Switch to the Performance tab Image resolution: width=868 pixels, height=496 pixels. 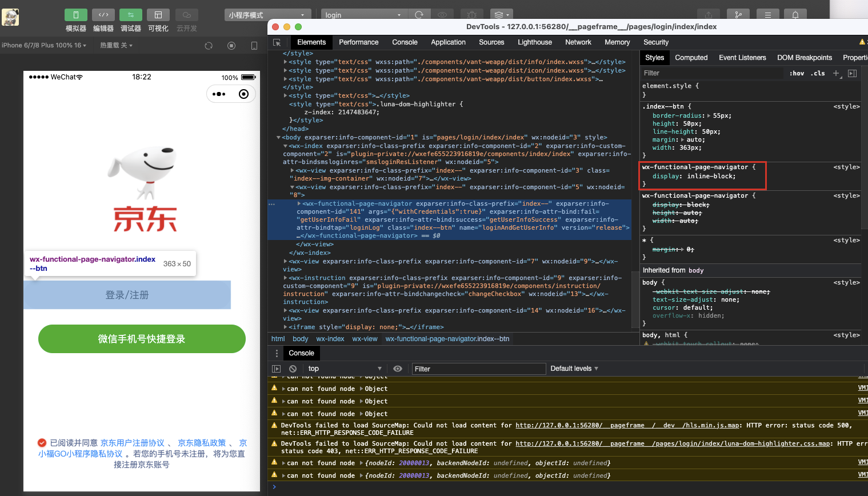(358, 42)
